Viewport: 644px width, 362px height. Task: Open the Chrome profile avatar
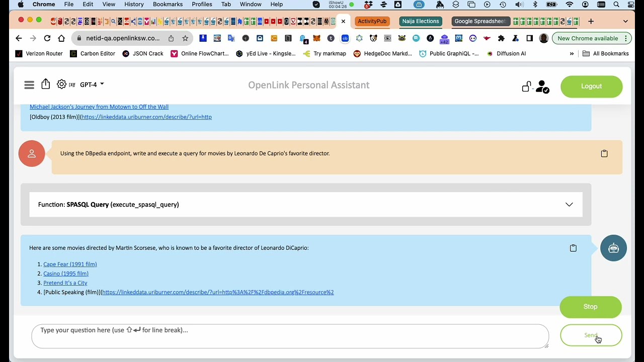pyautogui.click(x=543, y=38)
